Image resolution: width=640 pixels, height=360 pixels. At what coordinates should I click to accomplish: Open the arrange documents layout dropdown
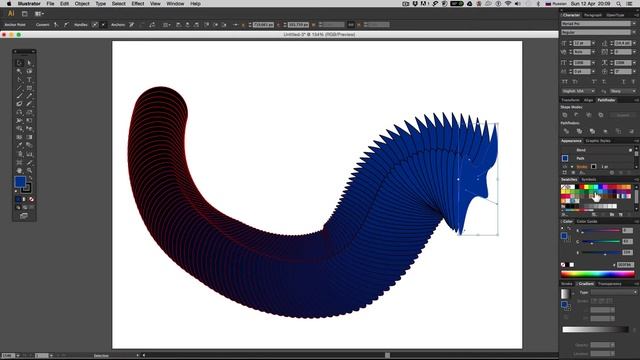pos(39,13)
